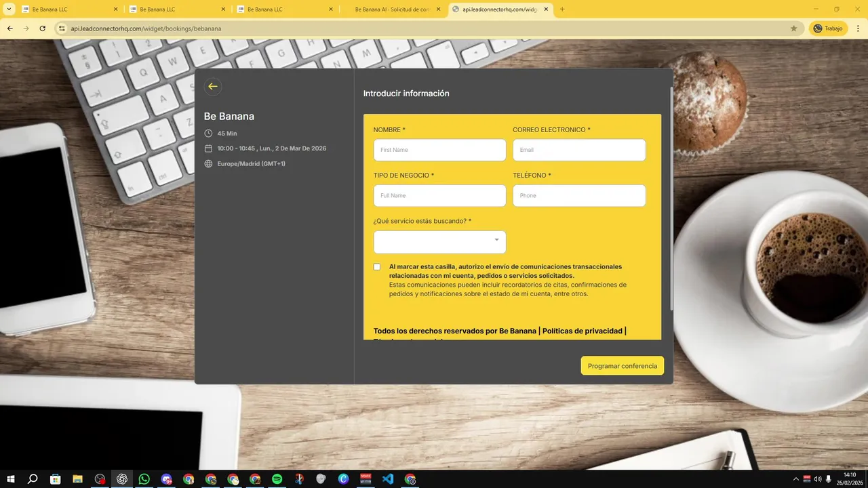868x488 pixels.
Task: Click the 'Be Banana' heading
Action: pos(229,117)
